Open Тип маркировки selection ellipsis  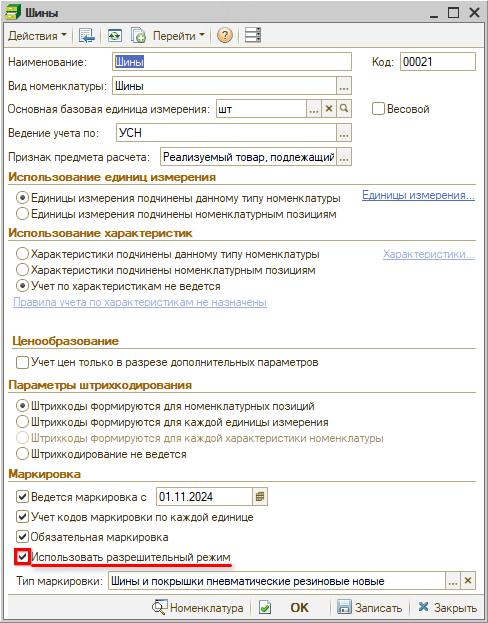(x=453, y=581)
